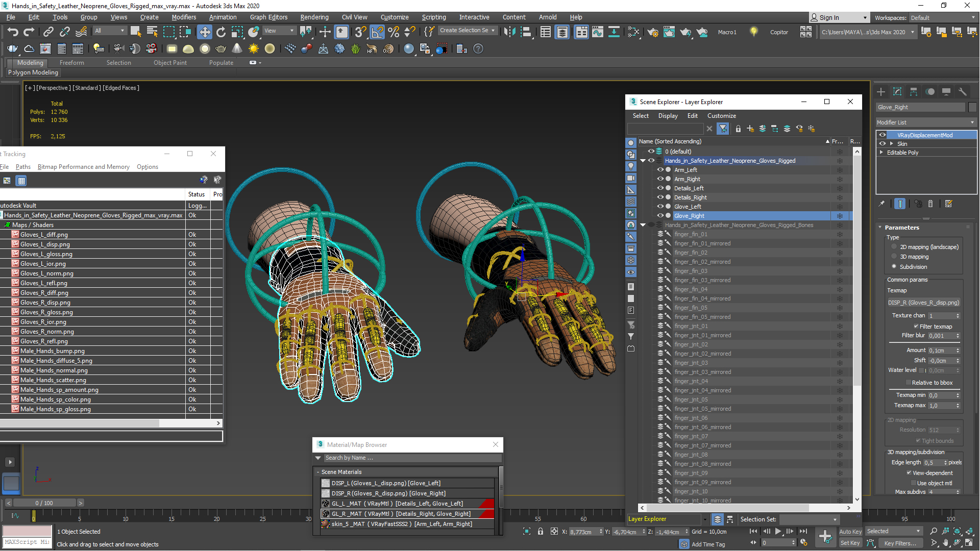Click object color swatch beside Glove_Right
Screen dimensions: 980x551
[x=972, y=107]
